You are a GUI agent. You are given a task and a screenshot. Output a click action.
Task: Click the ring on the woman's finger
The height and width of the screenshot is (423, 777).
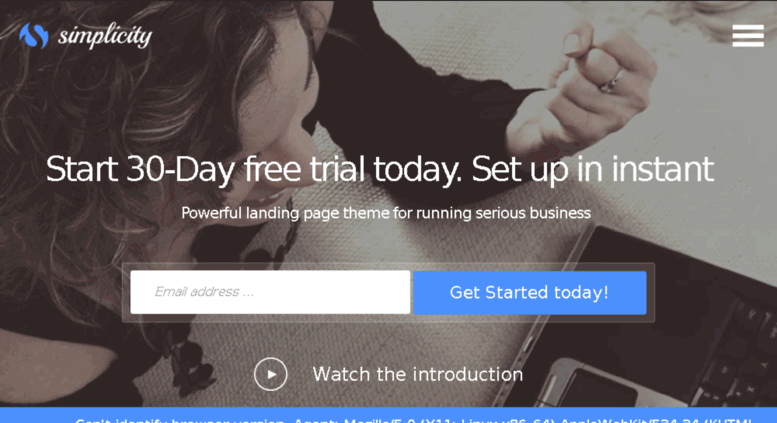(610, 82)
